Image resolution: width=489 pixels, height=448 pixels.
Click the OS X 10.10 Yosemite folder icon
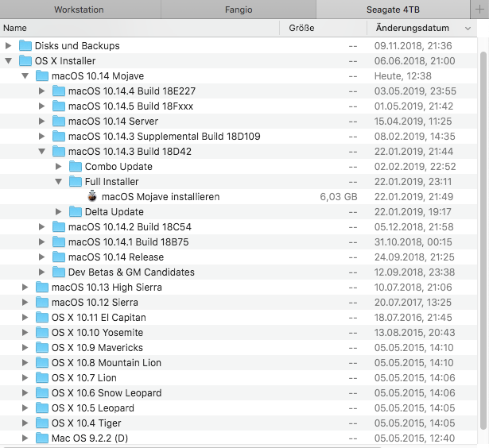(42, 332)
